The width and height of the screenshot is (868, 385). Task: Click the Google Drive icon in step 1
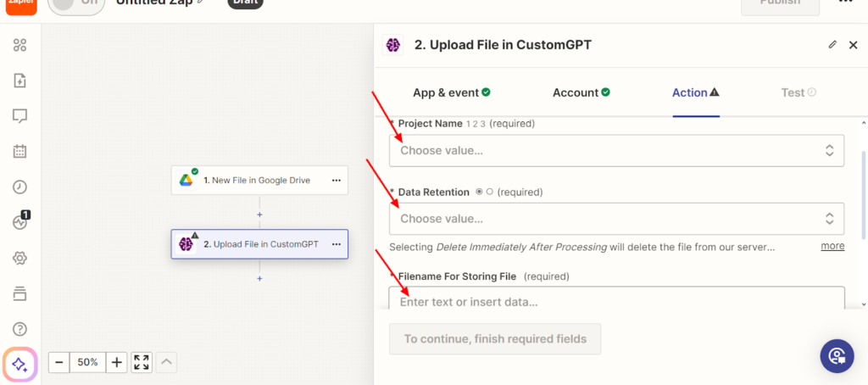pyautogui.click(x=186, y=180)
